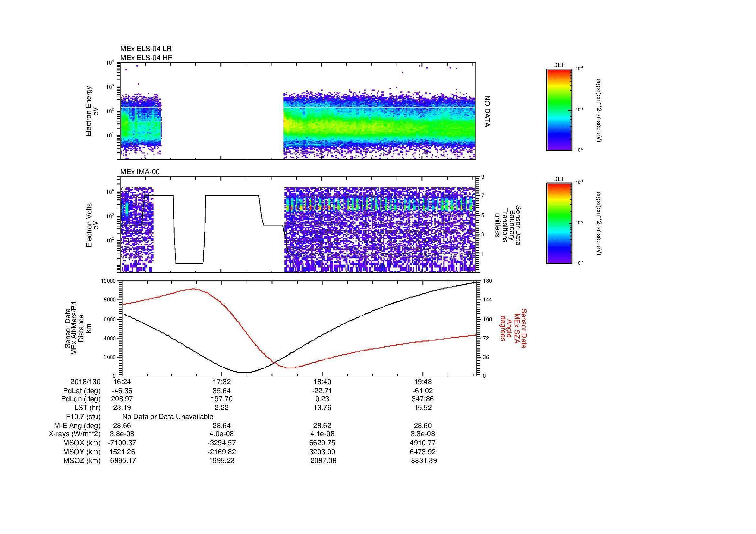
Task: Click MSOX value '6629.75'
Action: tap(322, 443)
